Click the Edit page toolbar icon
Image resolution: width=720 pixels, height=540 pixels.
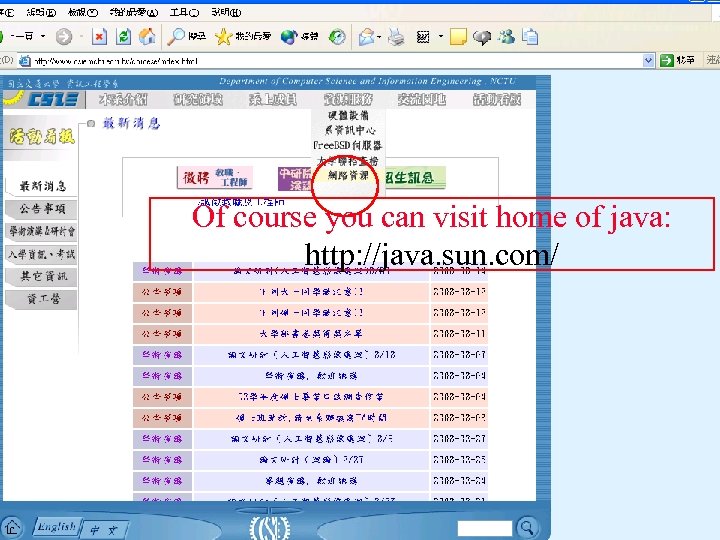coord(422,36)
